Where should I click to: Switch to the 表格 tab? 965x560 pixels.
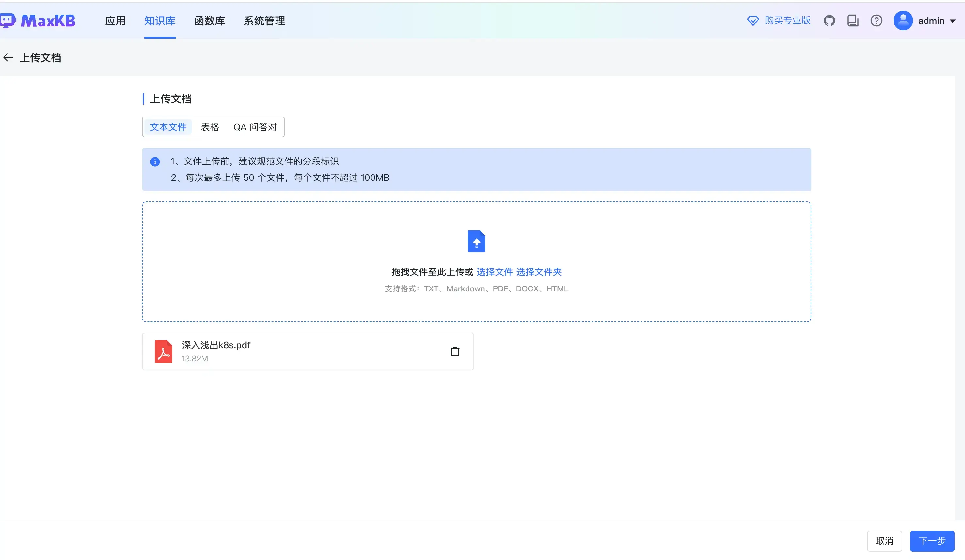210,127
